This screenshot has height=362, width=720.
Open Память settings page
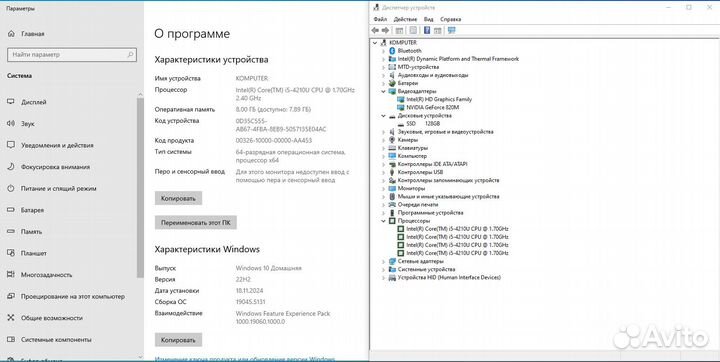click(x=31, y=232)
